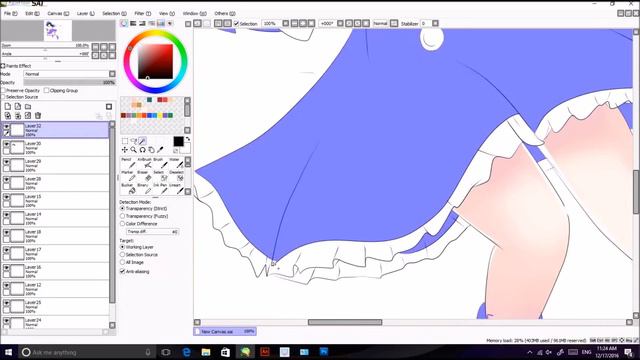Choose the Eraser tool
The height and width of the screenshot is (360, 640).
(x=146, y=176)
